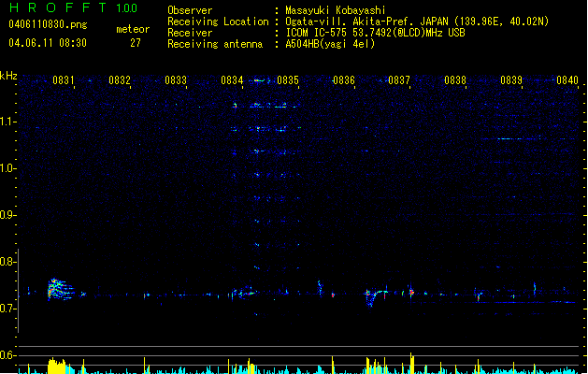Click the 0835 time marker
This screenshot has width=588, height=374.
click(x=288, y=80)
